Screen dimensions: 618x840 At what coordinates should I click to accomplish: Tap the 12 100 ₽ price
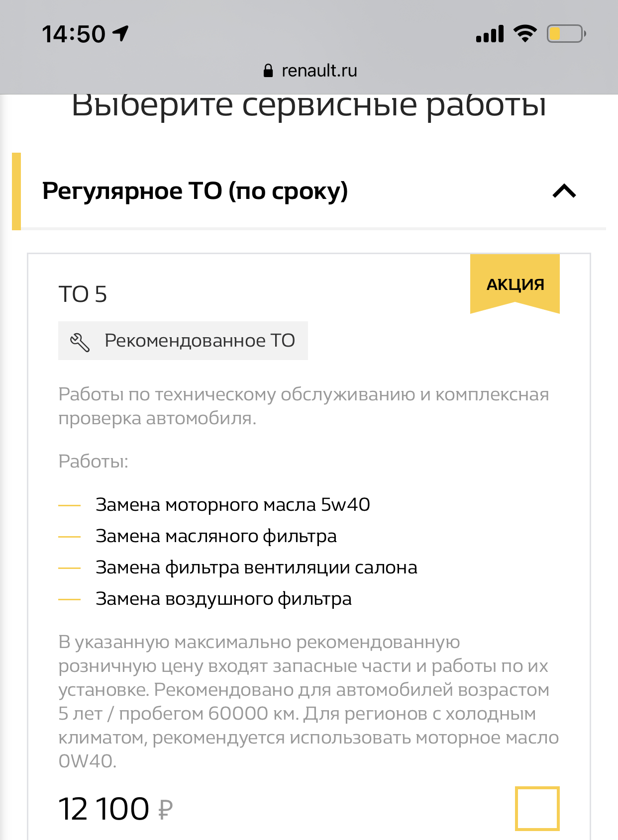click(x=115, y=809)
